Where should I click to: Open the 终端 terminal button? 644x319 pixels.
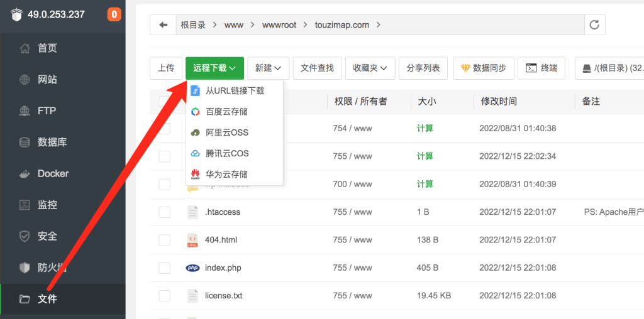pyautogui.click(x=541, y=68)
